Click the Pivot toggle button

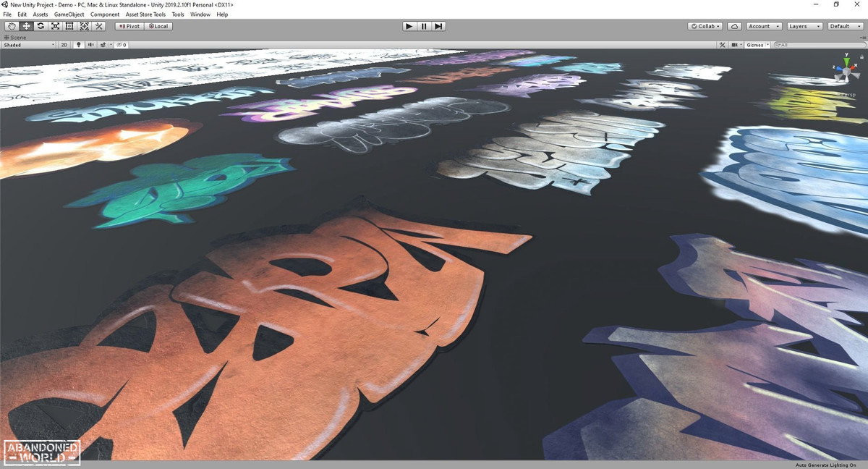129,26
